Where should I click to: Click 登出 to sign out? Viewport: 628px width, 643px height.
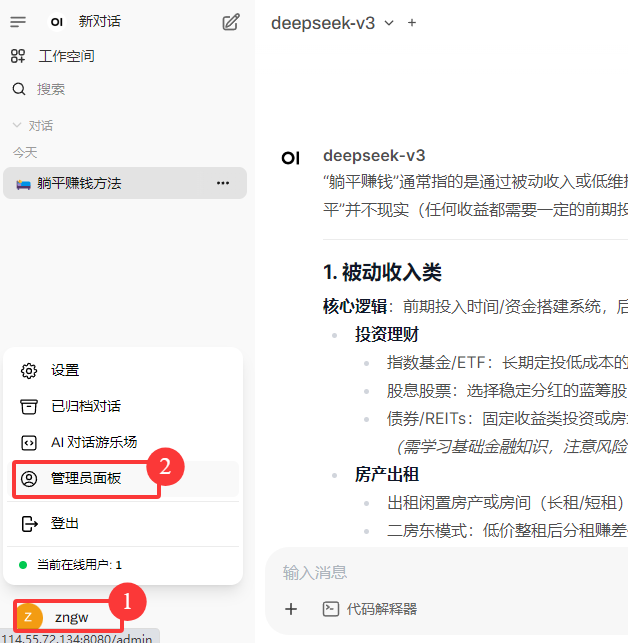[x=65, y=523]
